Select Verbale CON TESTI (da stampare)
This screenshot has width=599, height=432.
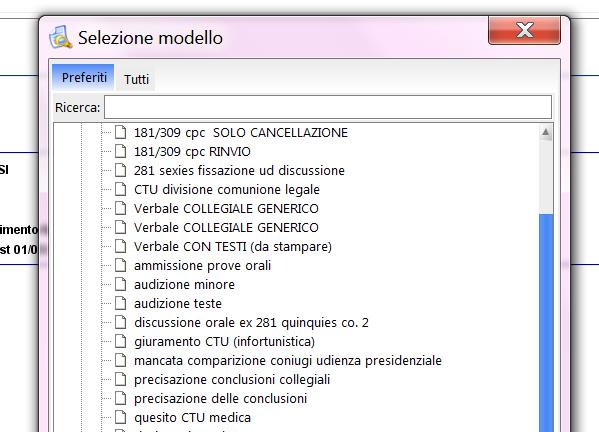point(233,246)
